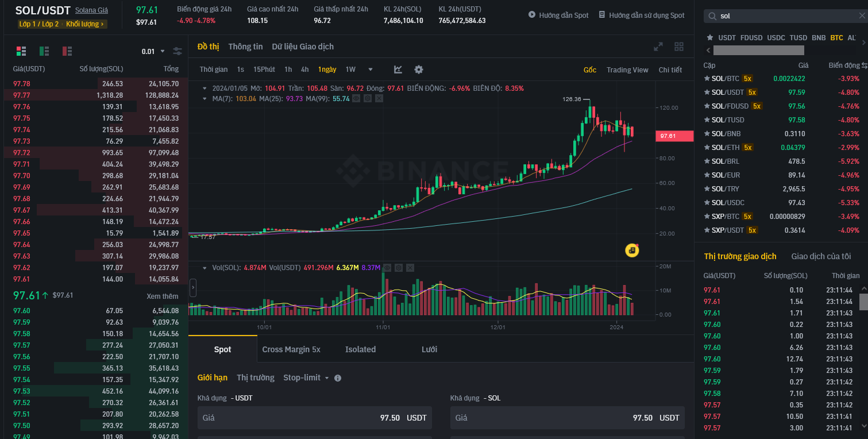Click Lớp 1 / Lớp 2 tag badge
This screenshot has height=439, width=868.
click(x=38, y=24)
